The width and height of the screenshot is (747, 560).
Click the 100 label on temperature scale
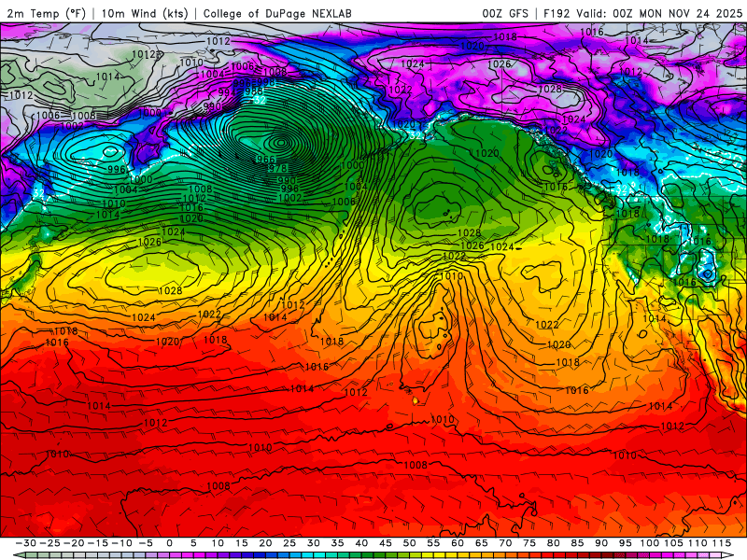650,543
